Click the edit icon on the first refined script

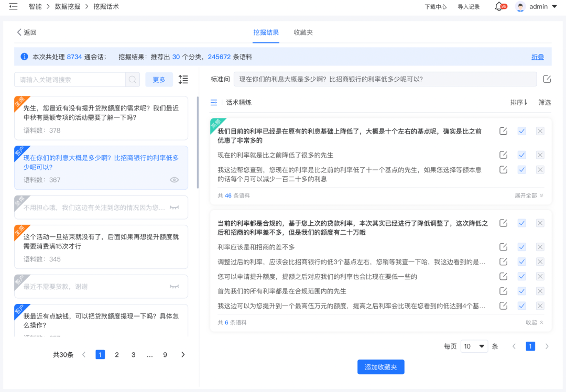503,131
